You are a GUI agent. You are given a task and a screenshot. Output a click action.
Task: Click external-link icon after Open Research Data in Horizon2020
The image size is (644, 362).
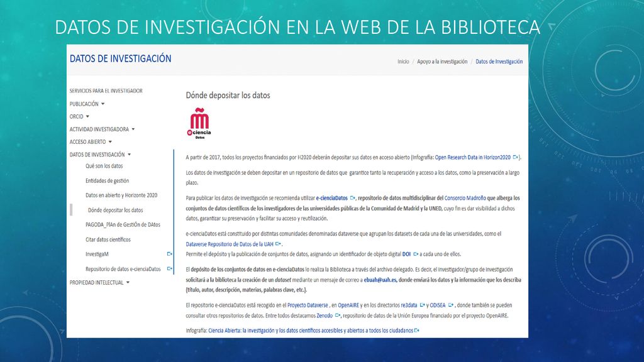point(515,157)
